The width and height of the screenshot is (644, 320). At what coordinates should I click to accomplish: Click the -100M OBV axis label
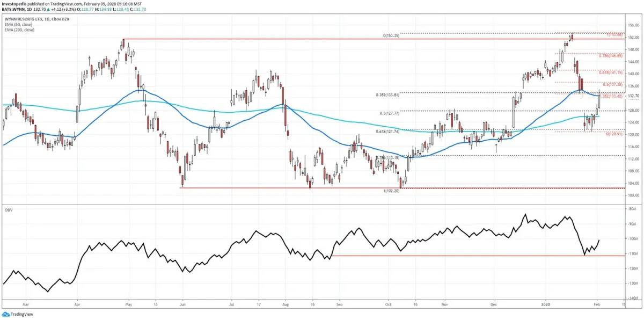[633, 238]
